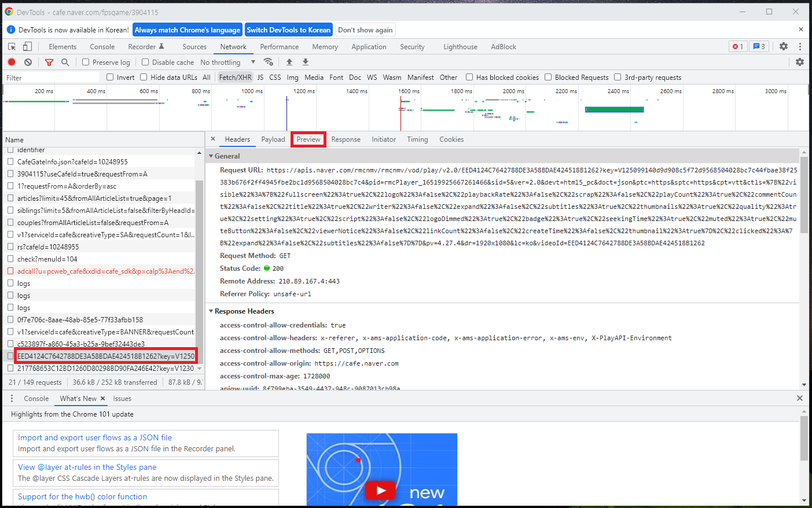This screenshot has height=508, width=812.
Task: Open DevTools three-dot customize menu
Action: coord(800,46)
